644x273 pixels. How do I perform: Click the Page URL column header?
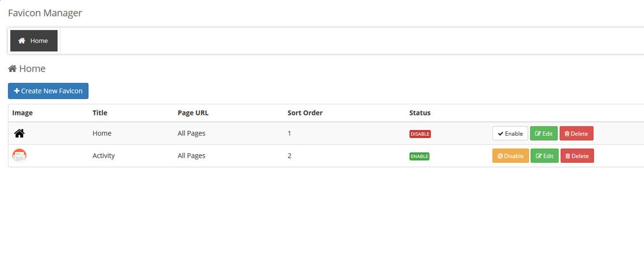click(193, 112)
